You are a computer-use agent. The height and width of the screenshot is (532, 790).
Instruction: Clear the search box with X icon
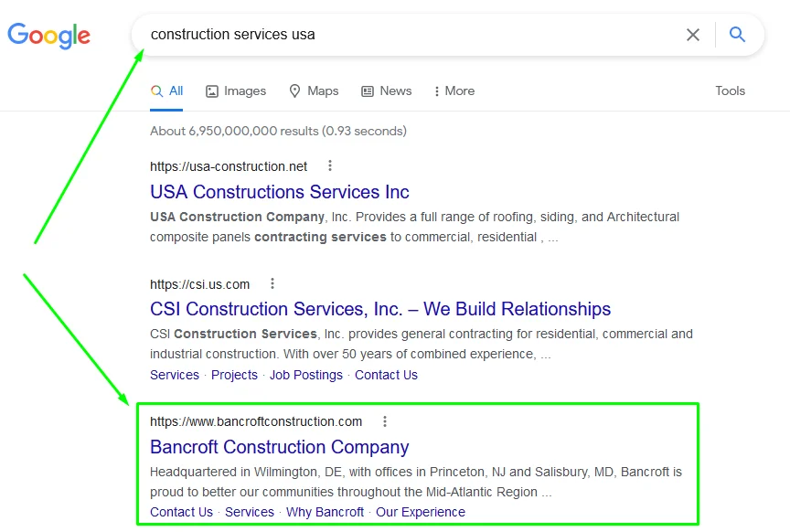click(x=693, y=35)
